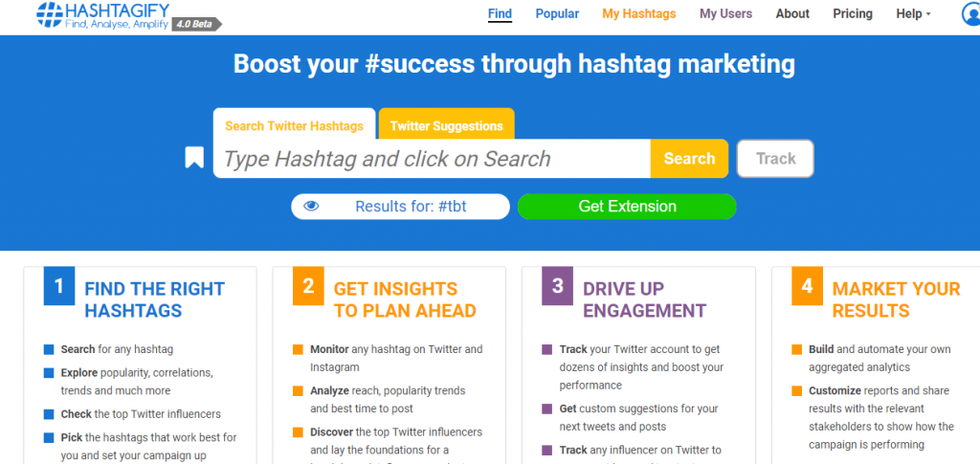The width and height of the screenshot is (980, 464).
Task: Click the number 3 step badge
Action: [x=558, y=286]
